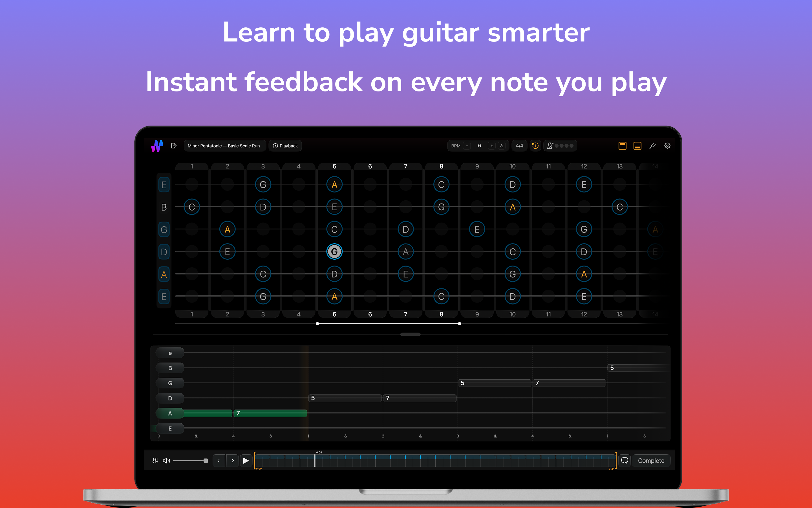Click tab note 7 on D string
This screenshot has width=812, height=508.
420,398
